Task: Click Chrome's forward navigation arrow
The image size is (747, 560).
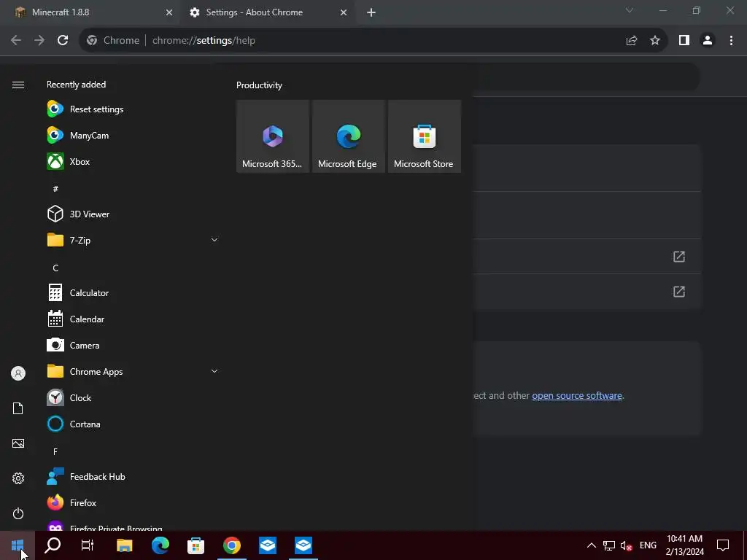Action: pyautogui.click(x=39, y=41)
